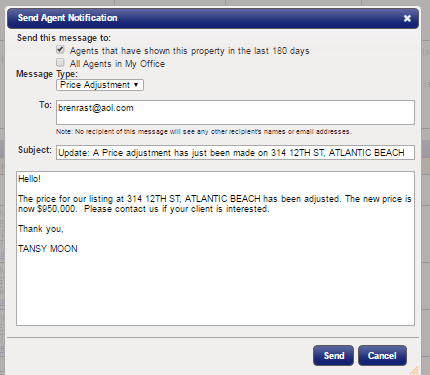The image size is (430, 375).
Task: Click the Send Agent Notification title bar
Action: coord(213,18)
